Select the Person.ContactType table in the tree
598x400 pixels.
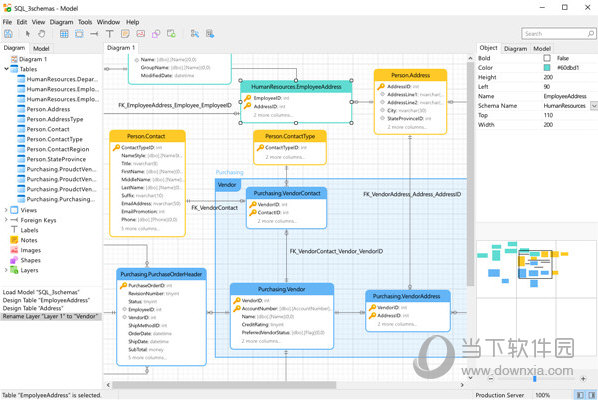click(x=55, y=139)
